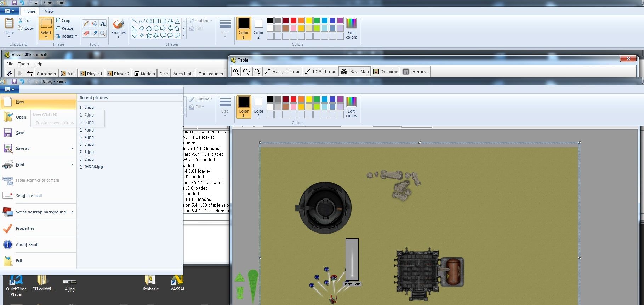Pick the Diamond shape in Shapes gallery
Viewport: 644px width, 305px height.
click(x=142, y=28)
